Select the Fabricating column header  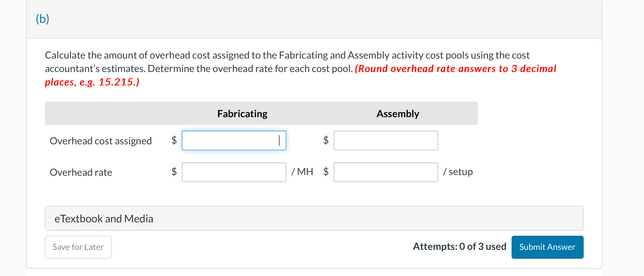coord(242,114)
